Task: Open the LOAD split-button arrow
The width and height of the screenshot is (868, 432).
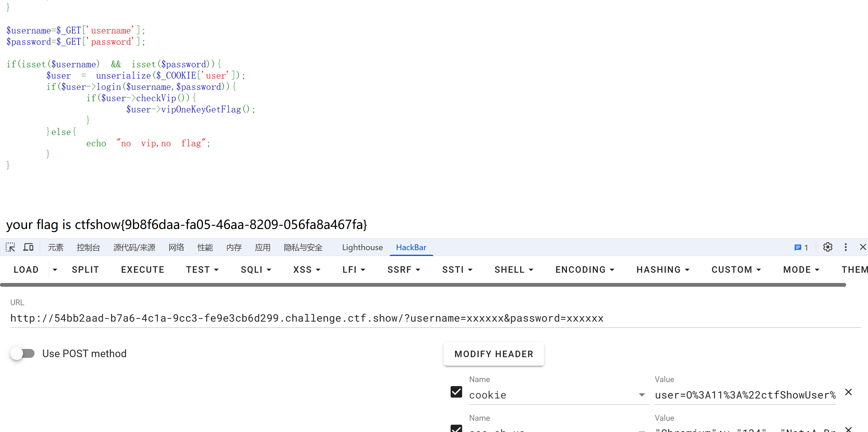Action: click(x=55, y=270)
